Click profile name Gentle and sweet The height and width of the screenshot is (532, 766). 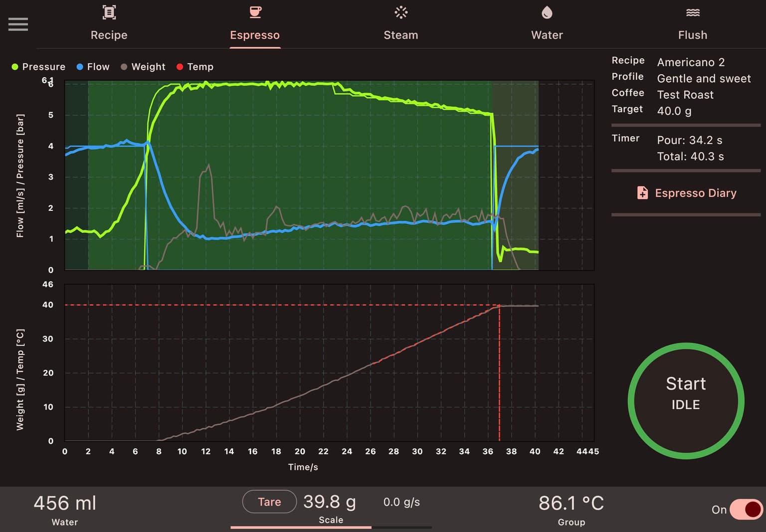704,79
